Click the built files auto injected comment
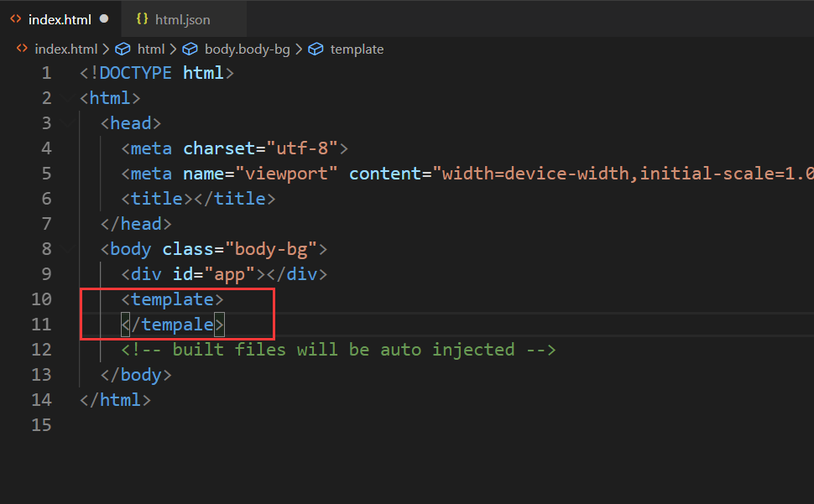814x504 pixels. [338, 350]
